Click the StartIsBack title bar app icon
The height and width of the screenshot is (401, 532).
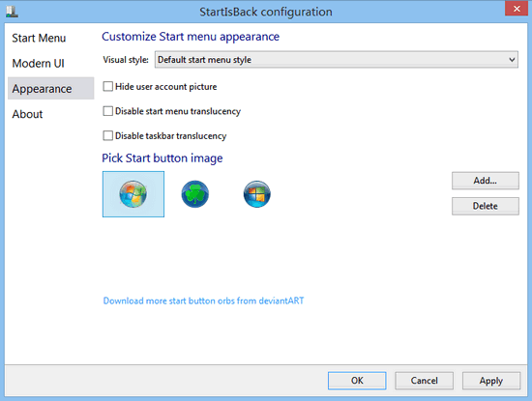[12, 12]
